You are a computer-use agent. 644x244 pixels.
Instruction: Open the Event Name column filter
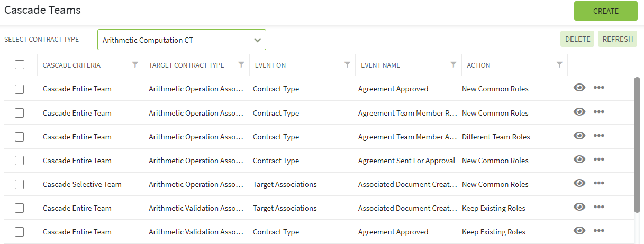click(453, 65)
